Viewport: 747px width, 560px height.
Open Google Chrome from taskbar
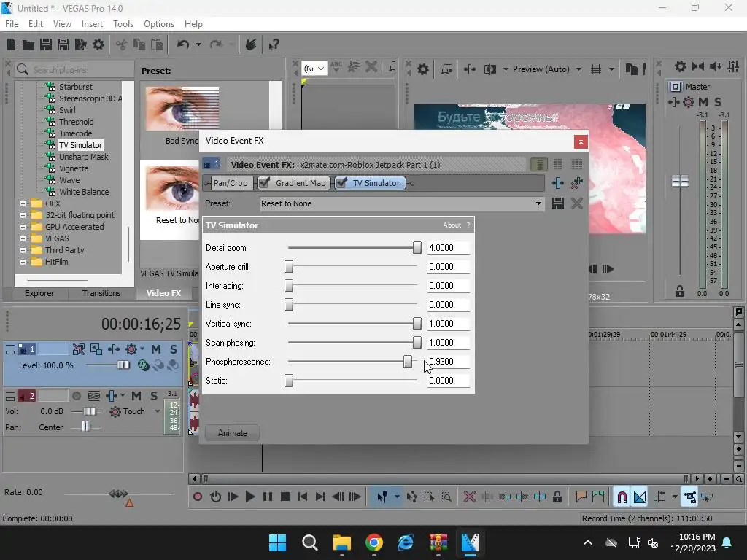[x=374, y=542]
